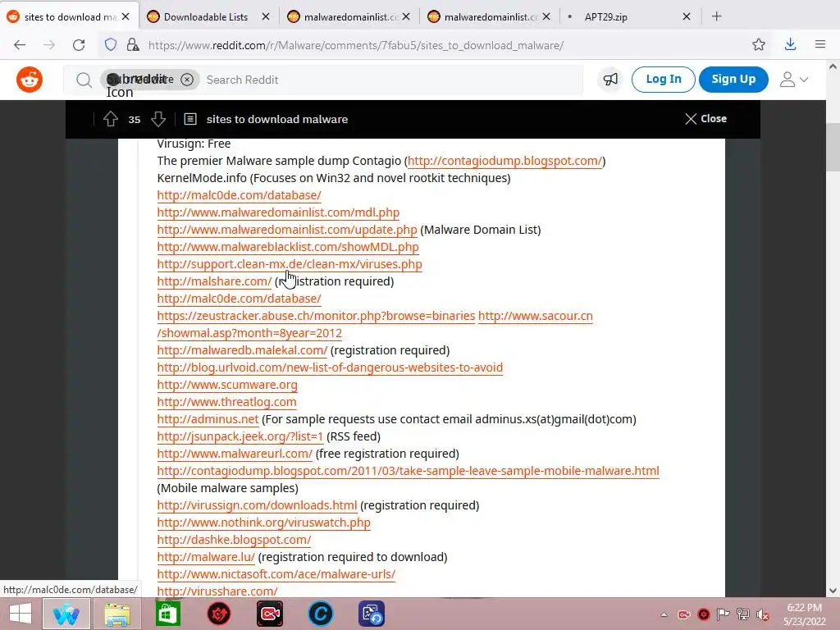
Task: Downvote the post with the down arrow
Action: (158, 119)
